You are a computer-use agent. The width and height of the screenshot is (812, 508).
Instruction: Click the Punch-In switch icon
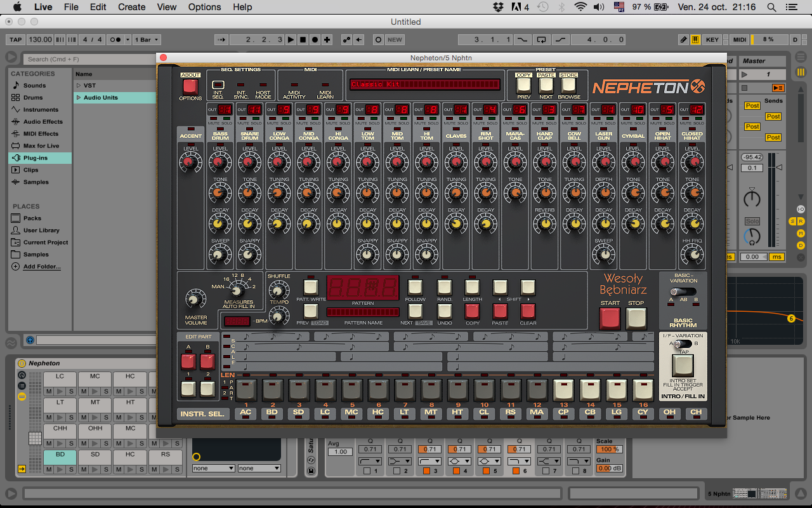[523, 39]
